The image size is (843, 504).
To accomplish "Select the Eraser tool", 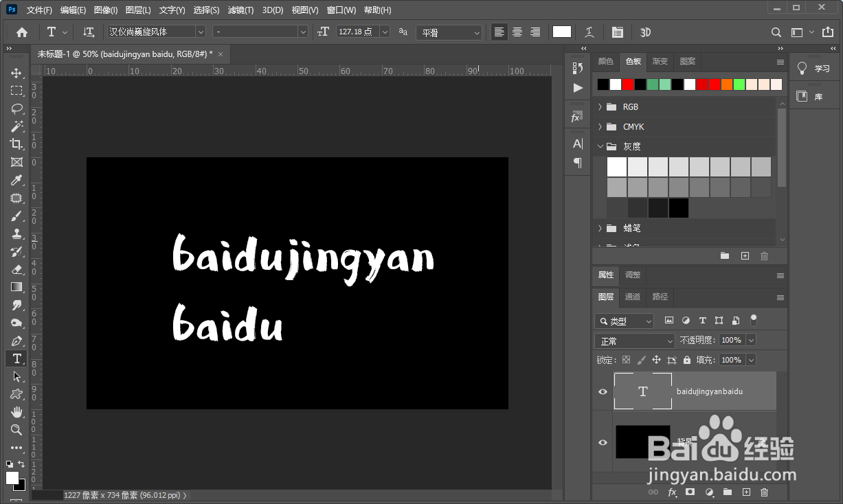I will point(16,269).
